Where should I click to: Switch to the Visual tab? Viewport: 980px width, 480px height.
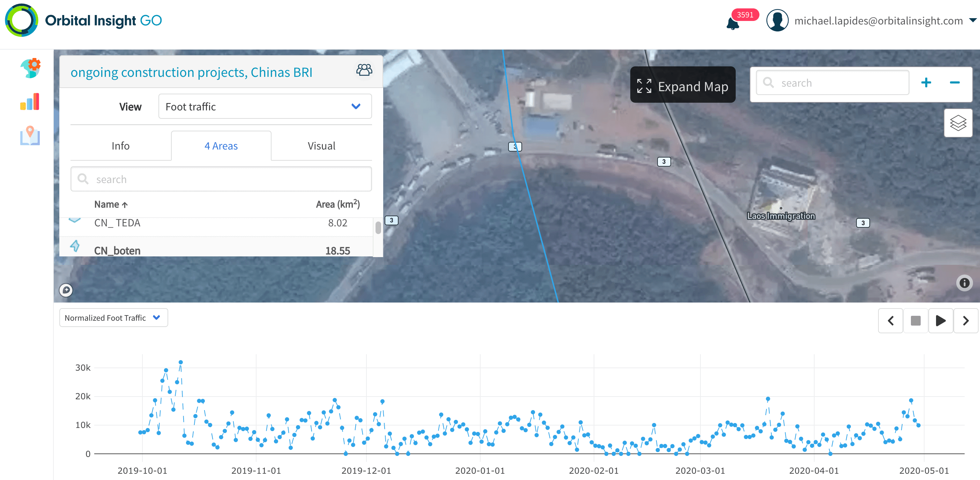pyautogui.click(x=321, y=146)
